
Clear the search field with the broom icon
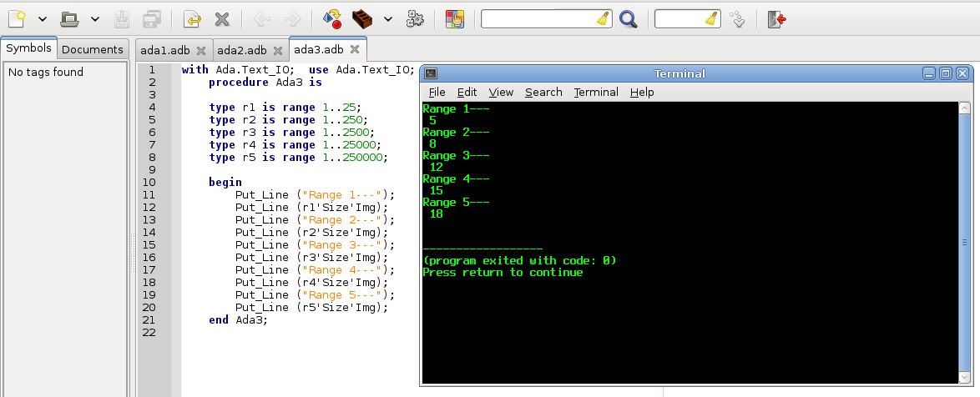(604, 18)
